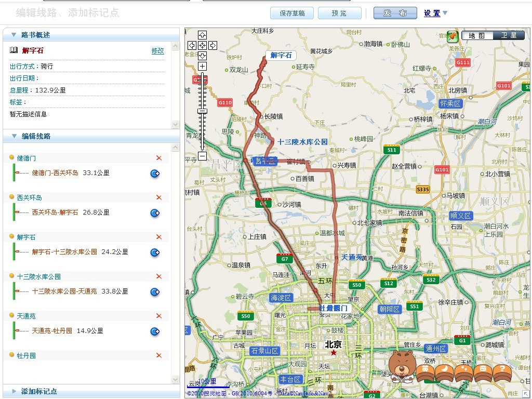
Task: Switch map to 地图 map view
Action: (476, 35)
